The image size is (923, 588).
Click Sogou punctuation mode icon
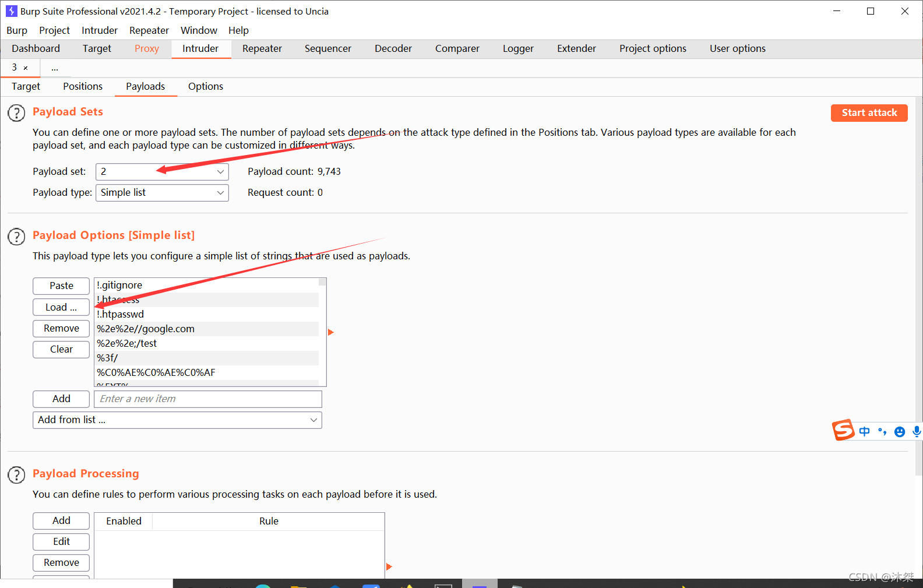click(x=882, y=431)
